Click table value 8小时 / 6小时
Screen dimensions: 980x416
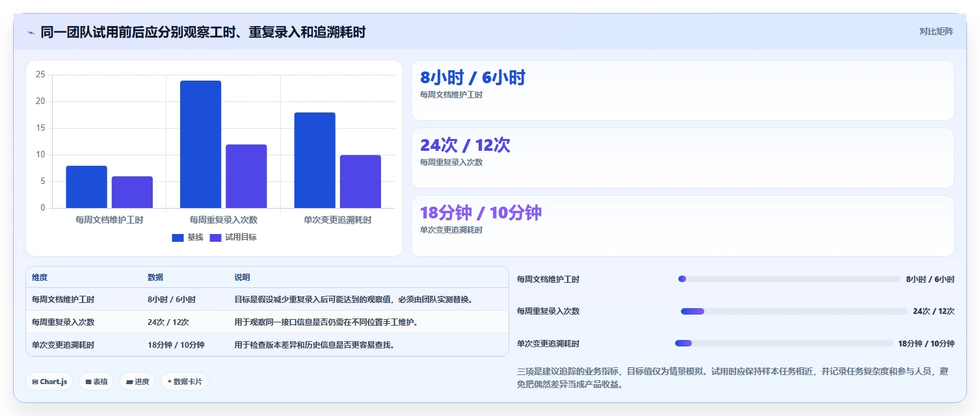pyautogui.click(x=172, y=300)
